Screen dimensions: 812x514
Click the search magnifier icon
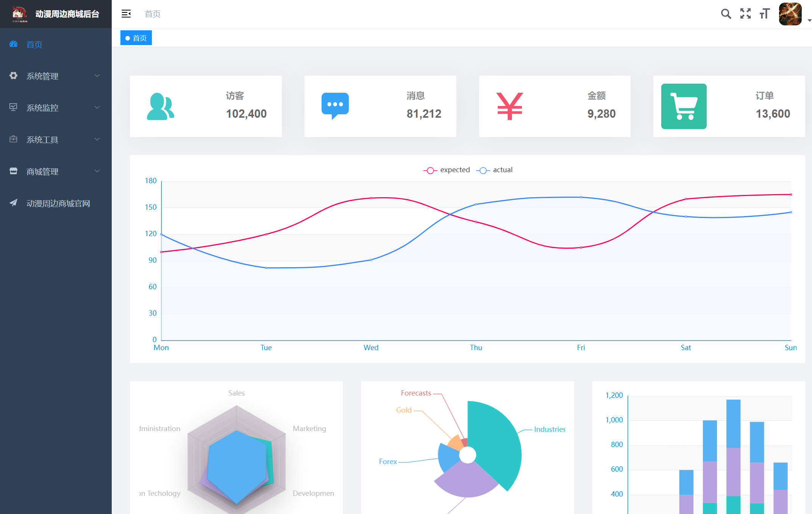click(726, 14)
